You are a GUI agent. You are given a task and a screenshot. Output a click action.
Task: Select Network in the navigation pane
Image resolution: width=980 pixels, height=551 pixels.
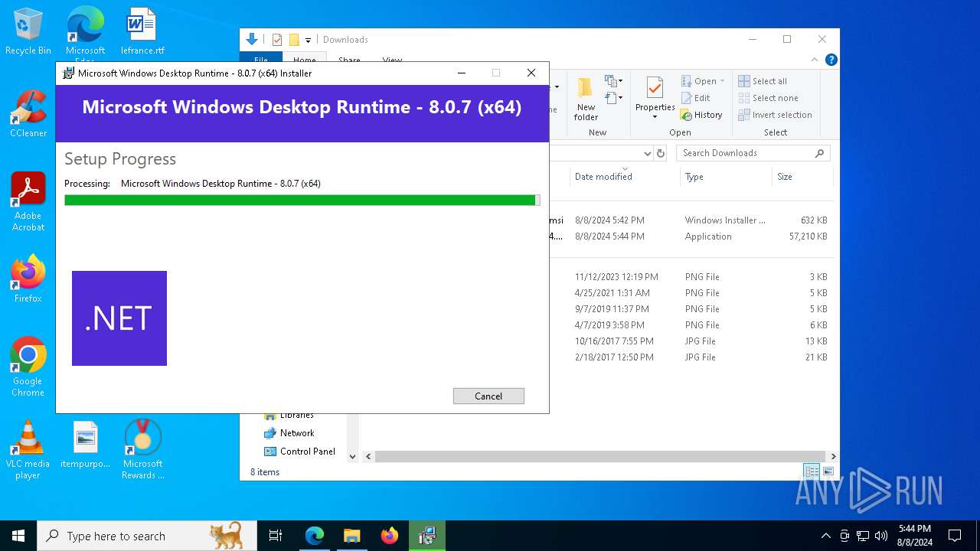coord(297,433)
